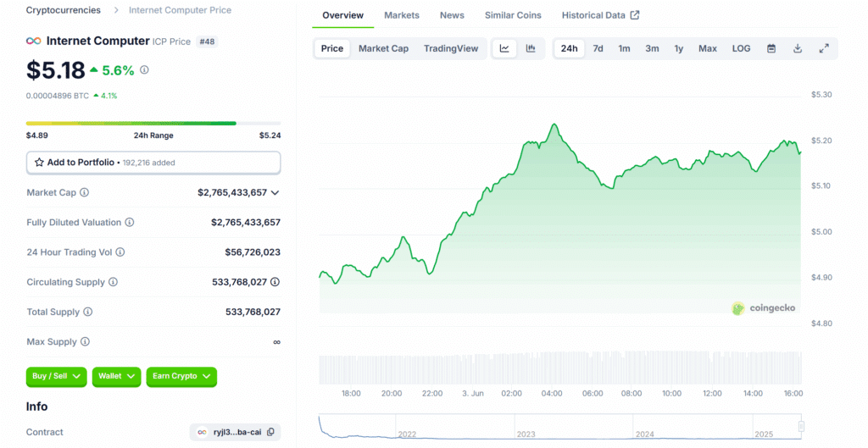Image resolution: width=868 pixels, height=448 pixels.
Task: Open the Overview tab
Action: click(343, 15)
